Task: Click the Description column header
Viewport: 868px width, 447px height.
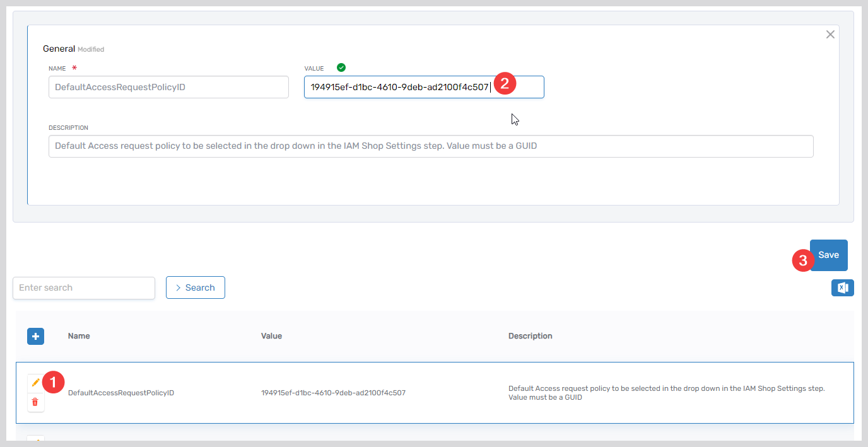Action: pyautogui.click(x=530, y=336)
